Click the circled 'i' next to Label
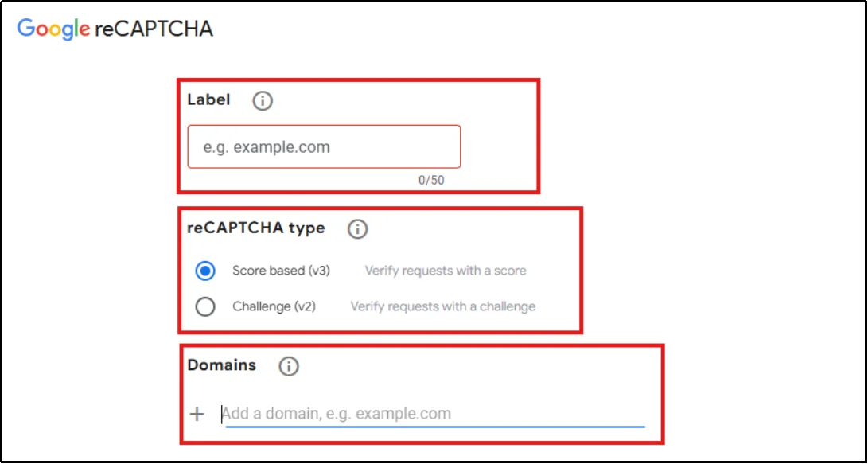Viewport: 868px width, 464px height. (x=262, y=100)
